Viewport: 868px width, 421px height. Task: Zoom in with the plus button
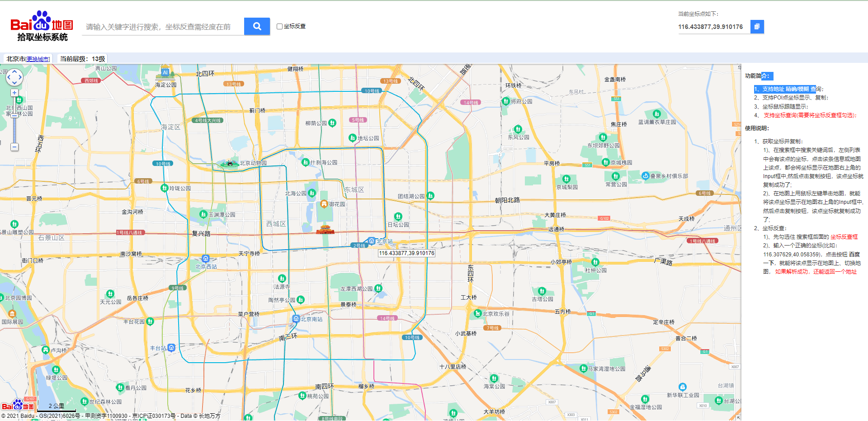click(14, 93)
